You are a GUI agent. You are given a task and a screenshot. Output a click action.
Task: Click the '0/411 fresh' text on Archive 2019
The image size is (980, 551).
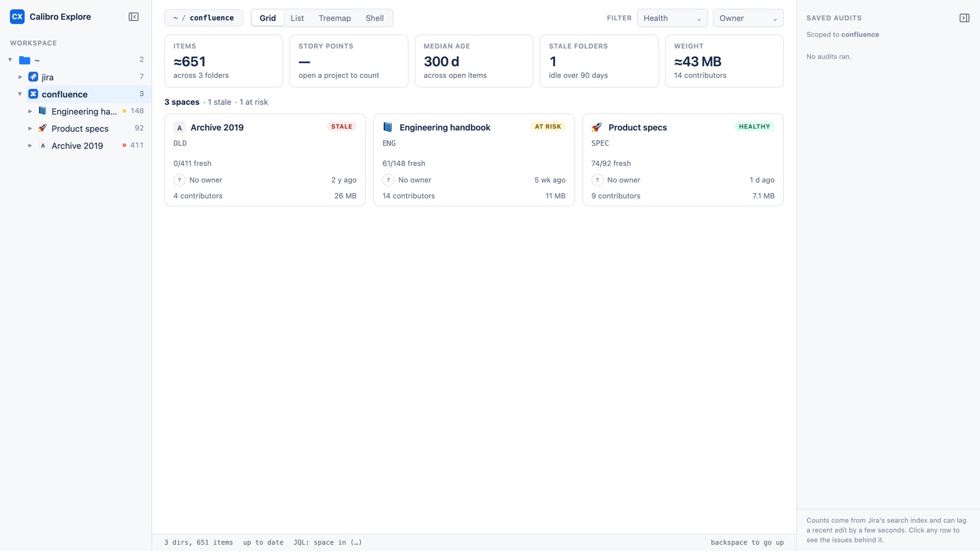click(x=192, y=163)
